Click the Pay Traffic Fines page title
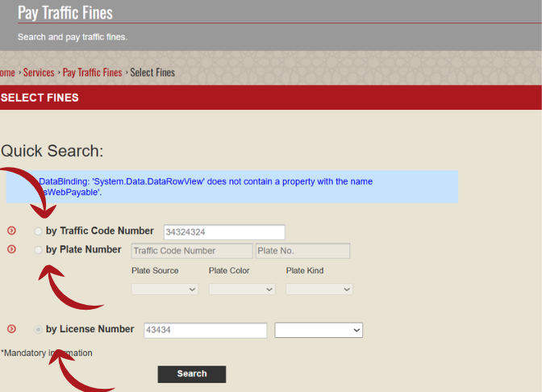Screen dimensions: 542x392 (65, 13)
